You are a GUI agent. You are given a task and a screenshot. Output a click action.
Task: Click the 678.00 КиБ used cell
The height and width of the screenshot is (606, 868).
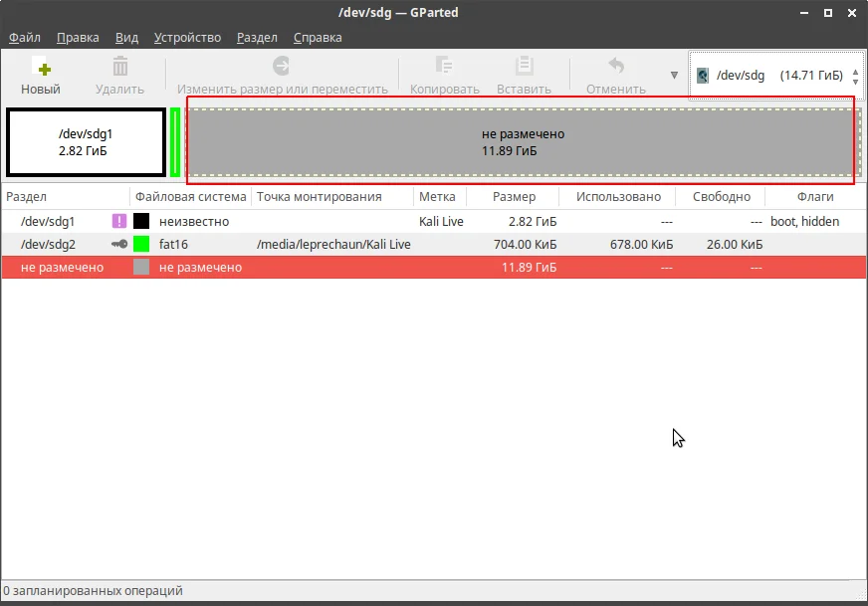point(642,244)
